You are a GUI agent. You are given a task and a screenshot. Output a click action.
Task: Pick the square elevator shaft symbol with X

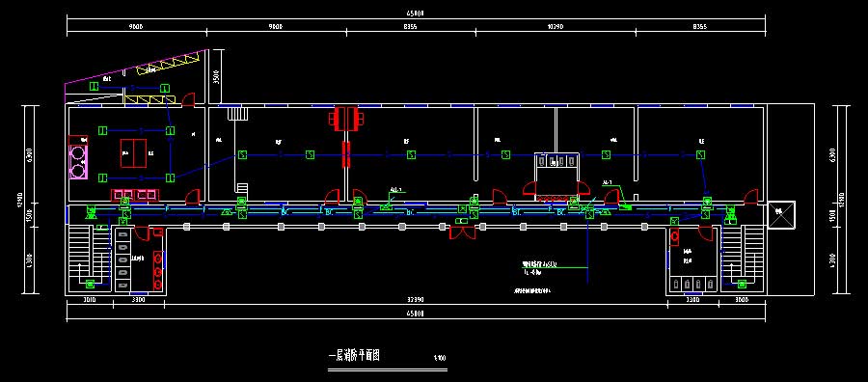click(x=781, y=214)
